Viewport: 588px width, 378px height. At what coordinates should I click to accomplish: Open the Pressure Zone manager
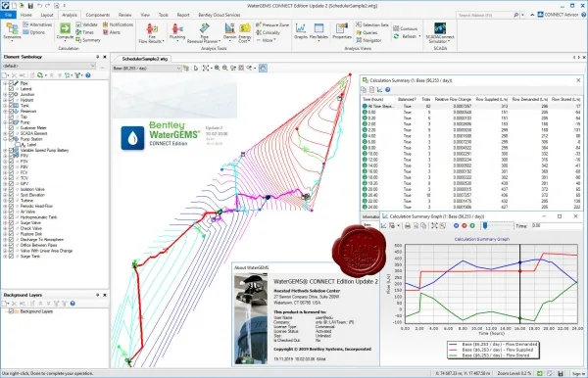click(272, 24)
